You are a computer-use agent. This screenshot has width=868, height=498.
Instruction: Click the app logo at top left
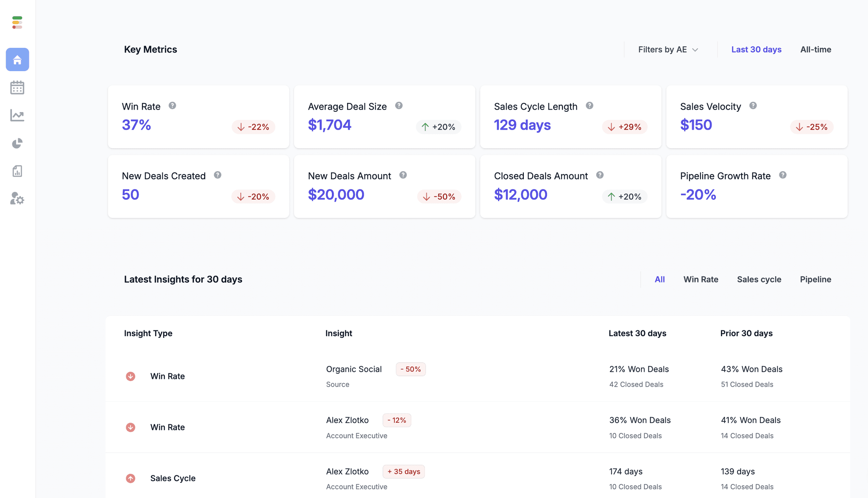click(17, 22)
